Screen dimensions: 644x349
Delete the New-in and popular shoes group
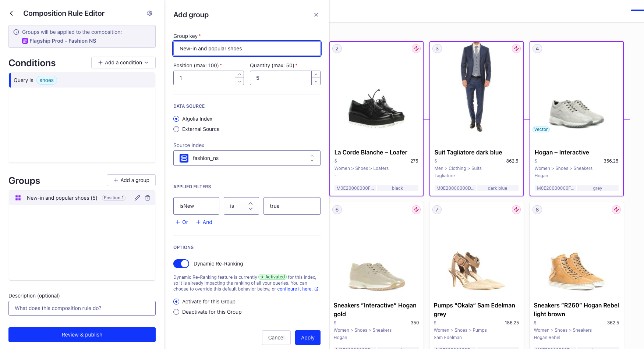point(148,198)
